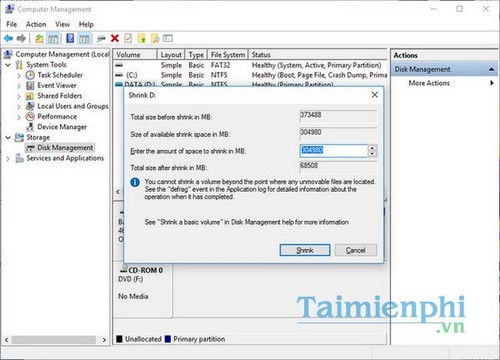Click the shrink amount input field
The width and height of the screenshot is (500, 360).
(x=334, y=150)
